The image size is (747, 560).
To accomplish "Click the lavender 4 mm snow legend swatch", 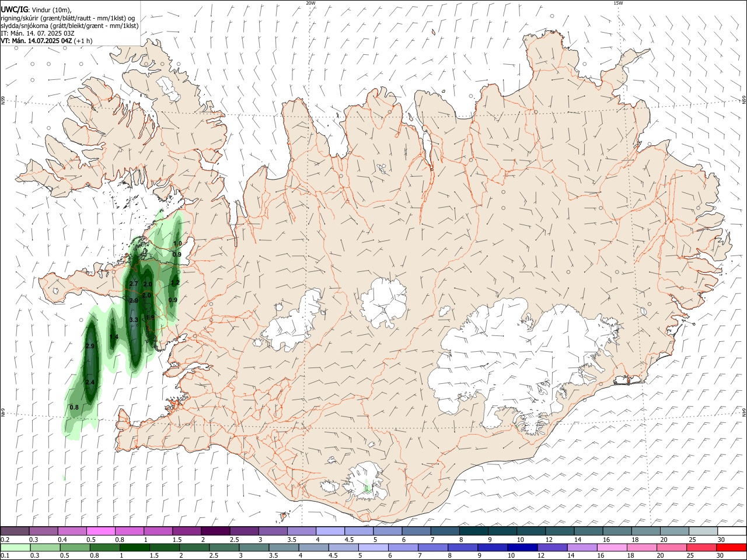I will coord(330,531).
